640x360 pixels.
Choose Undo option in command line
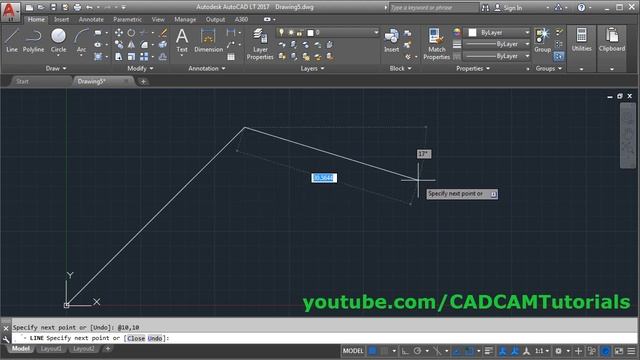[155, 338]
